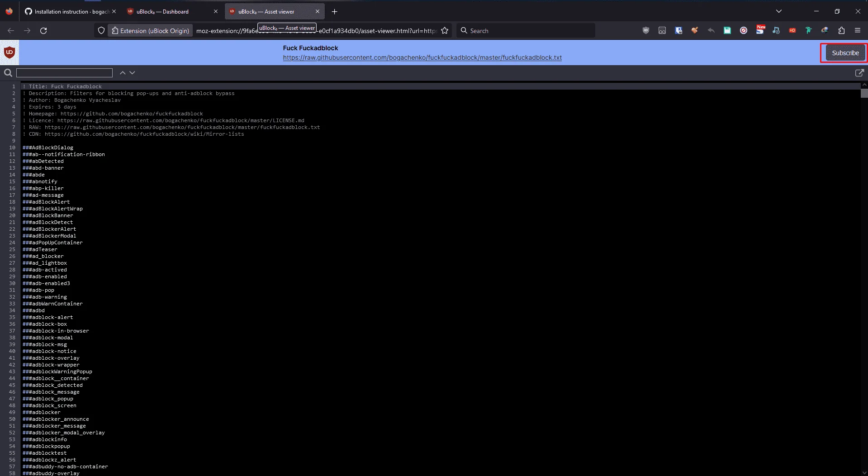Click Firefox View icon at far left
The width and height of the screenshot is (868, 476).
(9, 11)
